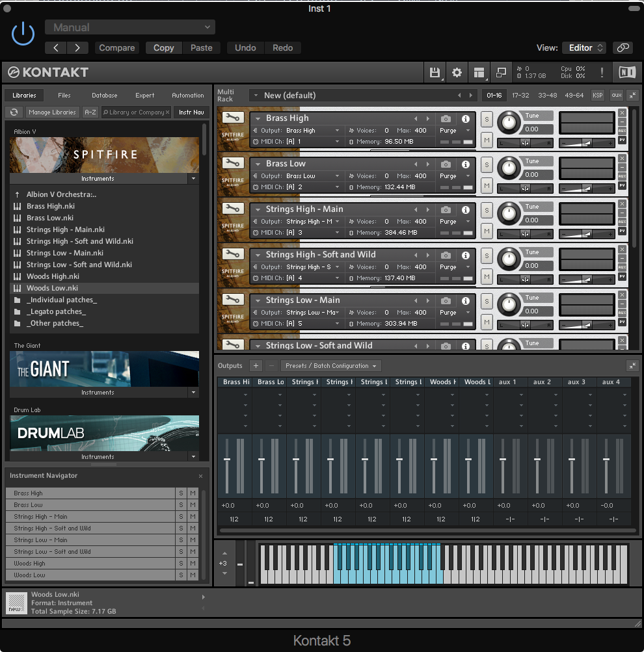This screenshot has height=652, width=644.
Task: Go to next multi preset arrow
Action: [470, 95]
